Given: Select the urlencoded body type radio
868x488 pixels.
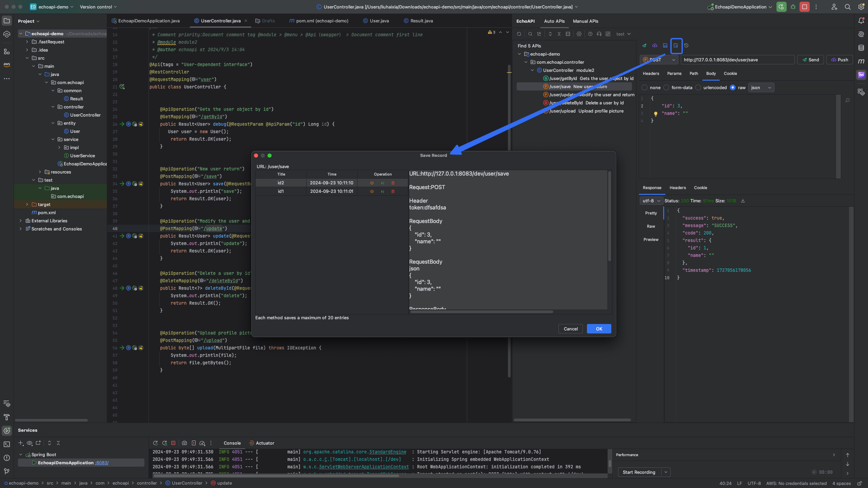Looking at the screenshot, I should pos(698,87).
